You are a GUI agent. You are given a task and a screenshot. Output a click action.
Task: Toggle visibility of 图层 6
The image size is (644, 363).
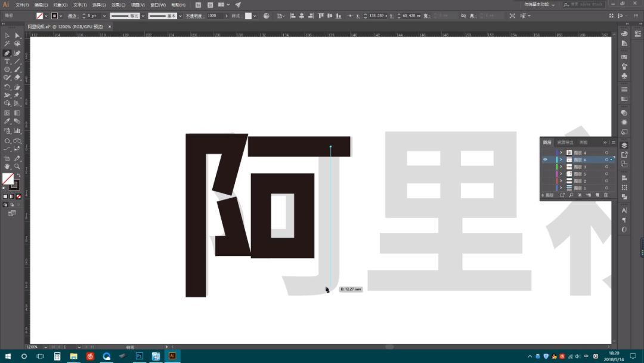[545, 159]
